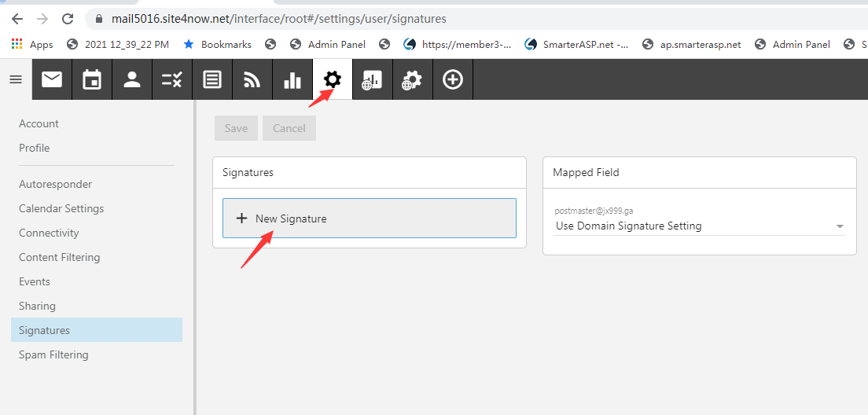Go to the Contacts icon
The height and width of the screenshot is (415, 868).
[132, 79]
